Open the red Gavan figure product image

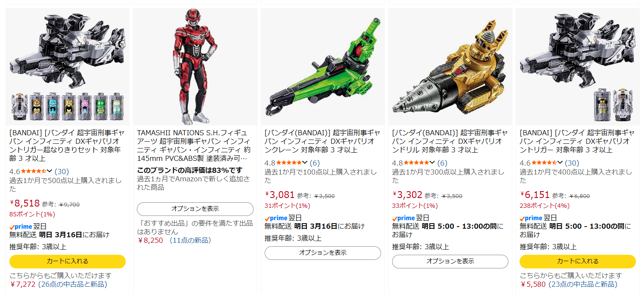(195, 67)
